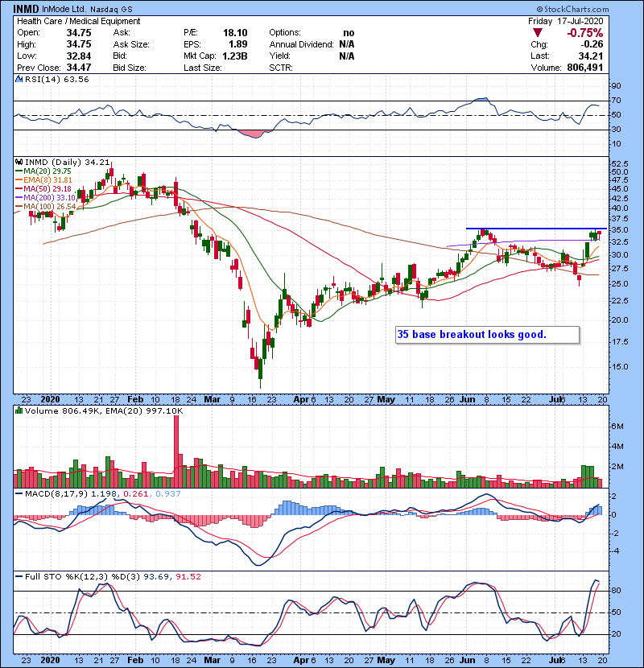Click the Mkt Cap value 1.23B
This screenshot has height=668, width=644.
(235, 56)
